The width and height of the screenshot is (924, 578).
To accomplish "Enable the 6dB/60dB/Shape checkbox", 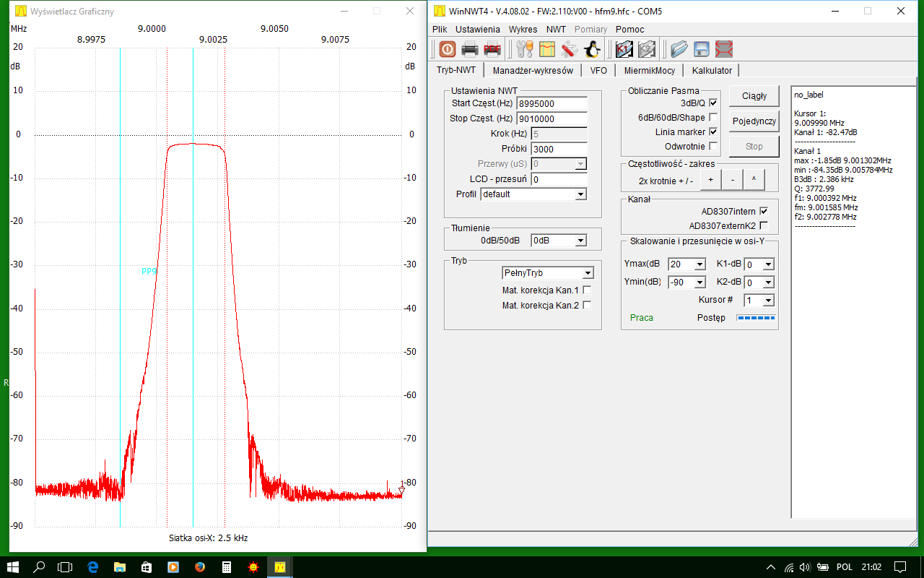I will pyautogui.click(x=713, y=118).
